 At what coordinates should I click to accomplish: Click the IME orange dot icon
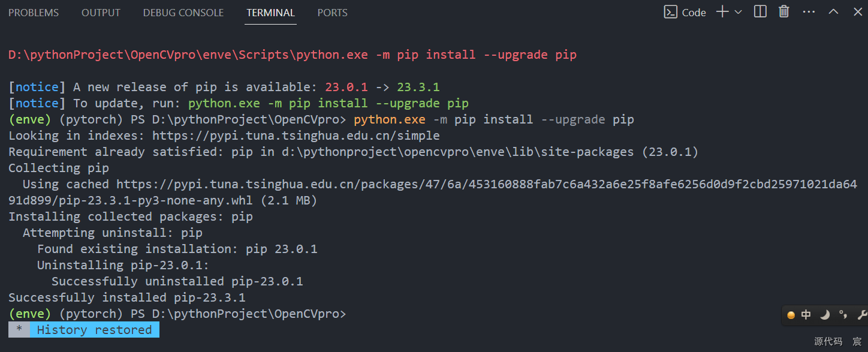(x=791, y=315)
